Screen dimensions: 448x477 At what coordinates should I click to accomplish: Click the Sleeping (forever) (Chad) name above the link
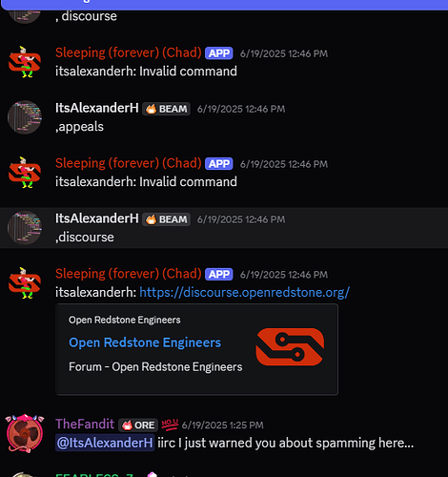pyautogui.click(x=129, y=274)
